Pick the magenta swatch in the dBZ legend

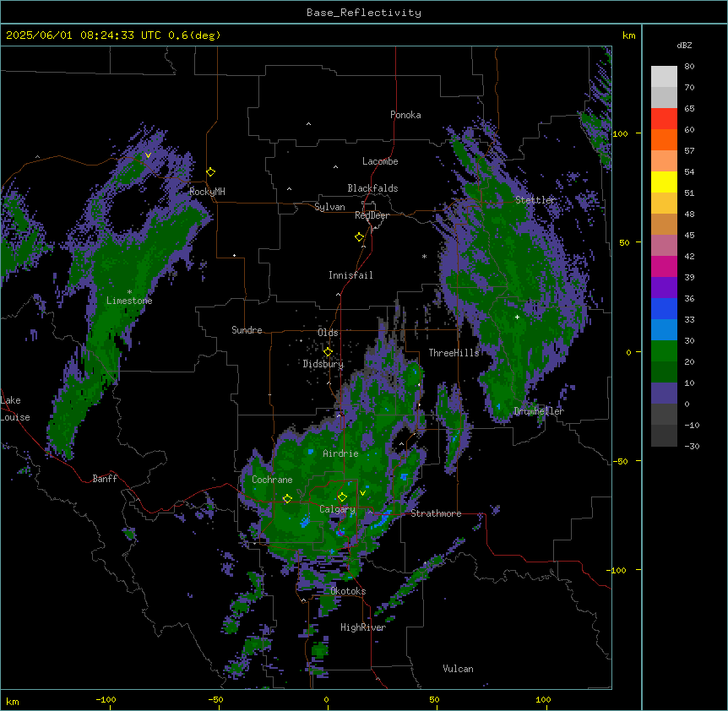(664, 266)
